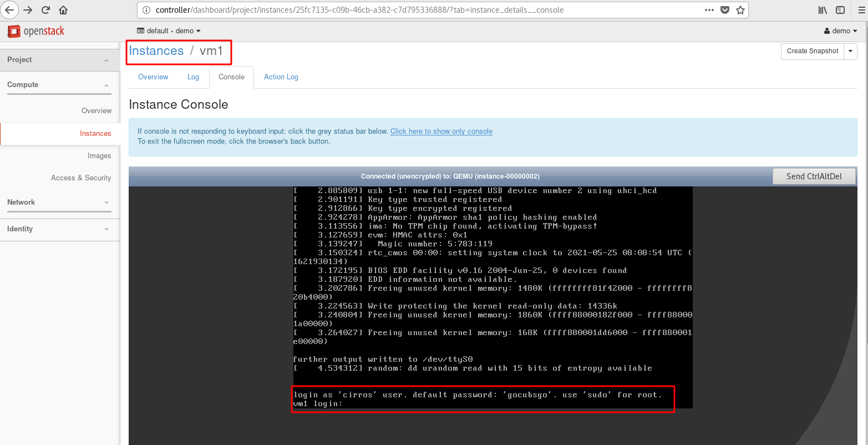The width and height of the screenshot is (868, 445).
Task: Switch to the Log tab
Action: pyautogui.click(x=193, y=77)
